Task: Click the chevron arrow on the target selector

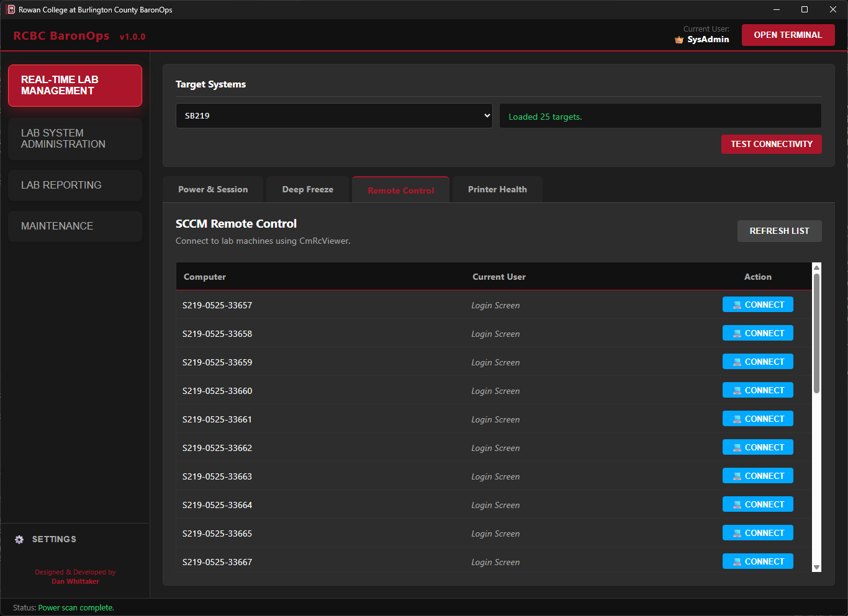Action: [485, 115]
